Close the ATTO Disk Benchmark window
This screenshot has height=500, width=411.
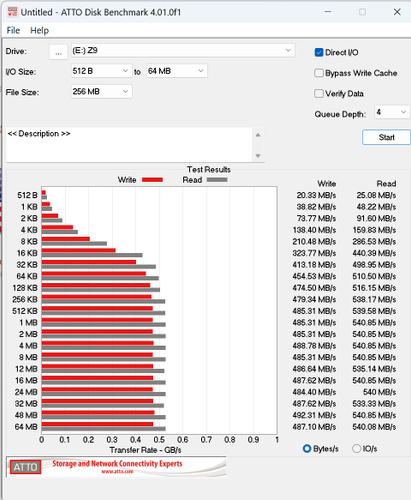[x=397, y=12]
